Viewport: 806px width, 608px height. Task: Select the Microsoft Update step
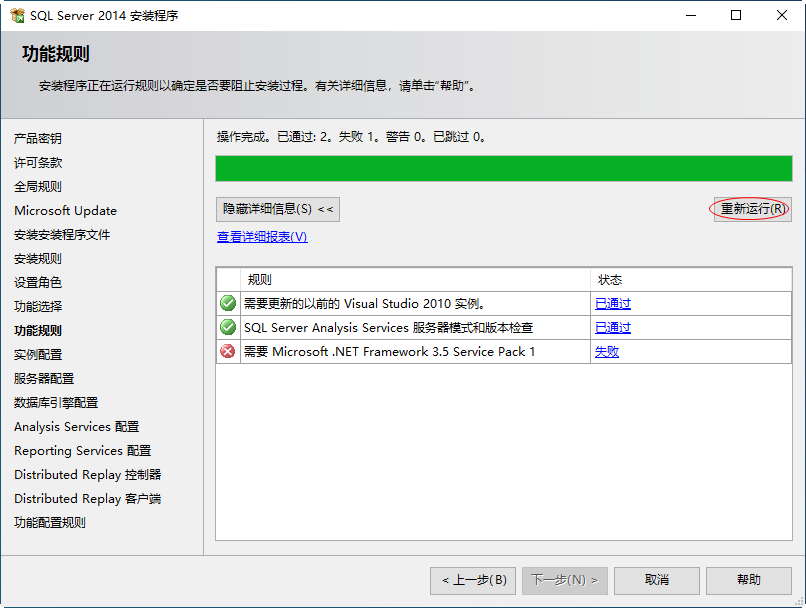coord(65,211)
